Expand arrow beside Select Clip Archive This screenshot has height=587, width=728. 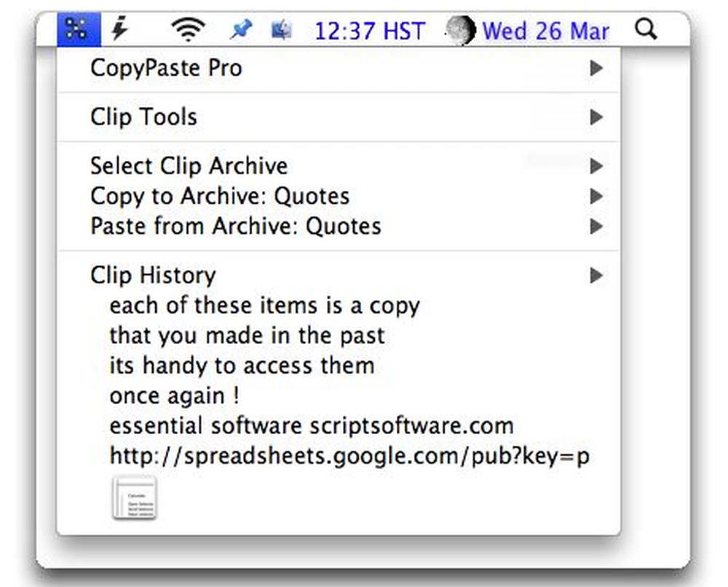[597, 166]
